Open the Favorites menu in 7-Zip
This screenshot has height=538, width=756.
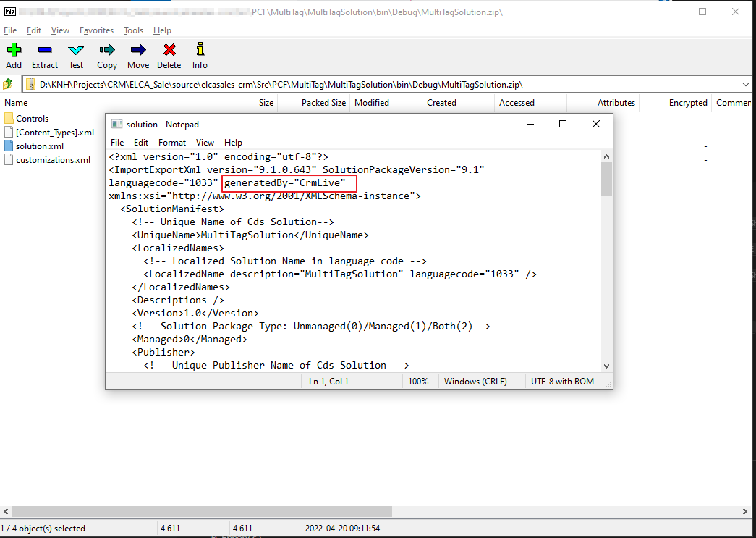(96, 30)
